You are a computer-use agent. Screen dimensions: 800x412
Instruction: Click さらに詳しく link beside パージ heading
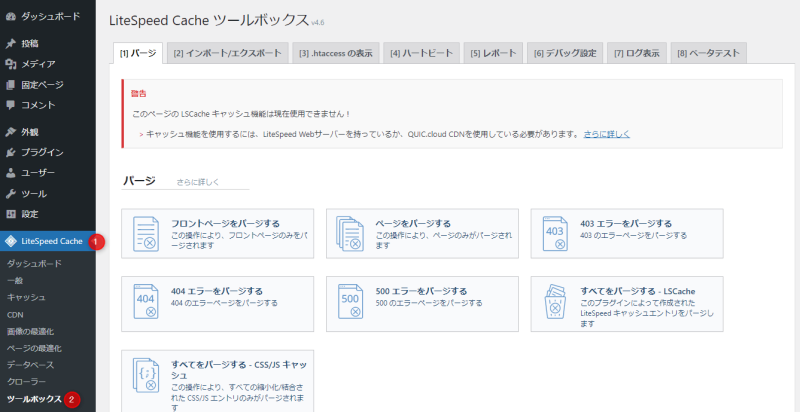[198, 182]
